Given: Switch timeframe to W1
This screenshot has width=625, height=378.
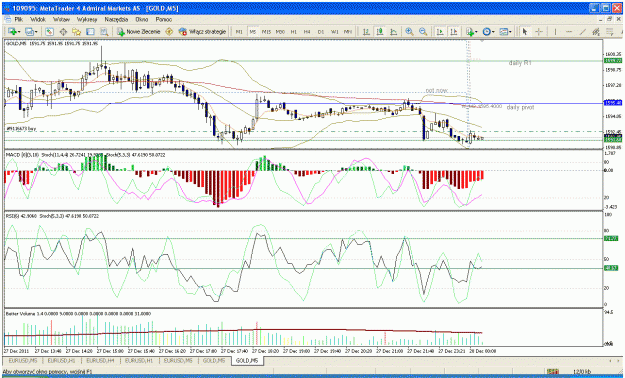Looking at the screenshot, I should [x=335, y=32].
